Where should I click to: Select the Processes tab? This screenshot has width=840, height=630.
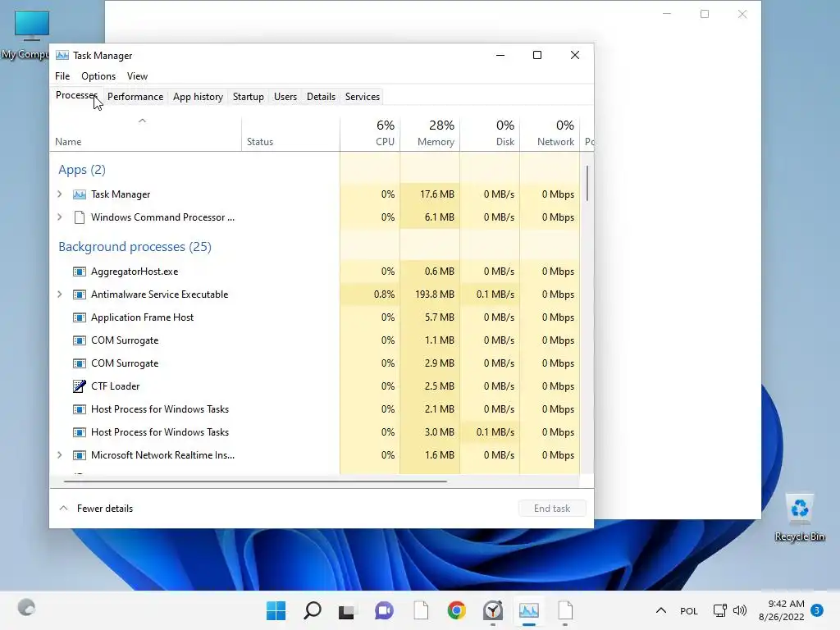76,95
